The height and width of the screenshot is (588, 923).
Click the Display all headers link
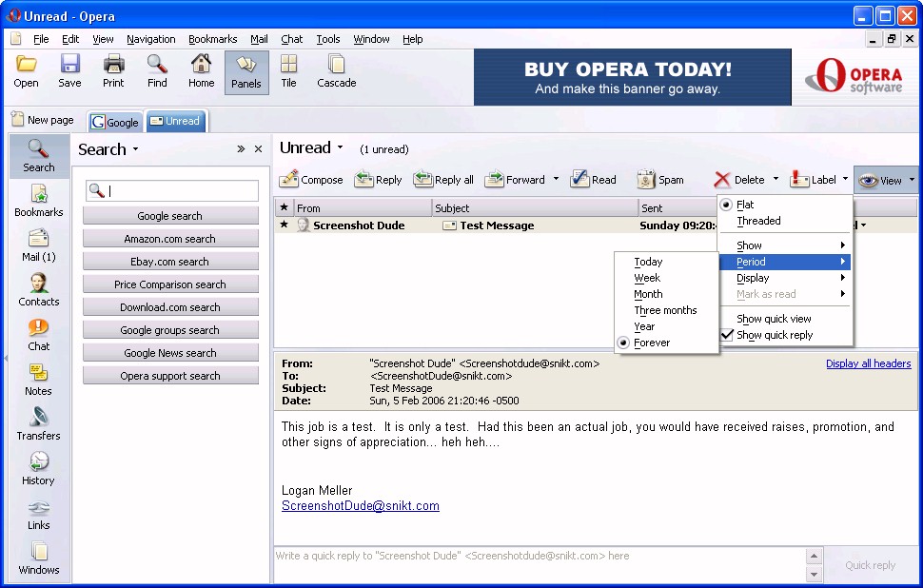[x=868, y=363]
